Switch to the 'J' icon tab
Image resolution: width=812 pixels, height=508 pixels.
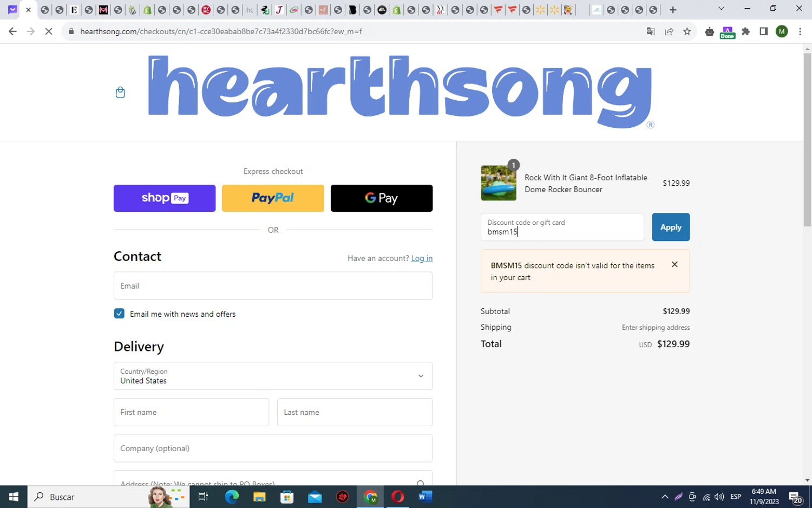pyautogui.click(x=279, y=10)
